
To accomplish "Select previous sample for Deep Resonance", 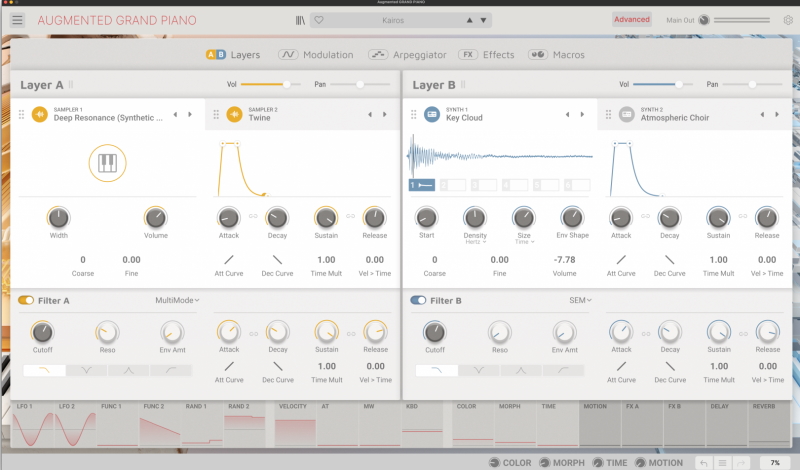I will point(175,114).
